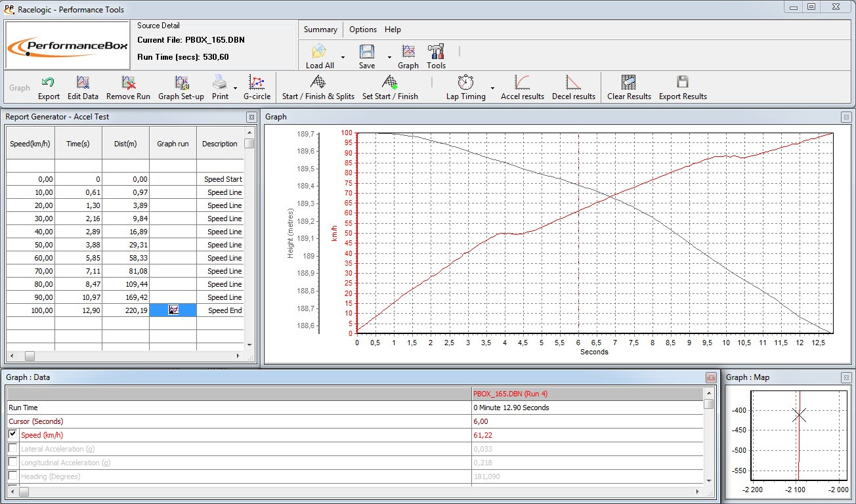The height and width of the screenshot is (504, 856).
Task: Open the Options menu
Action: tap(362, 30)
